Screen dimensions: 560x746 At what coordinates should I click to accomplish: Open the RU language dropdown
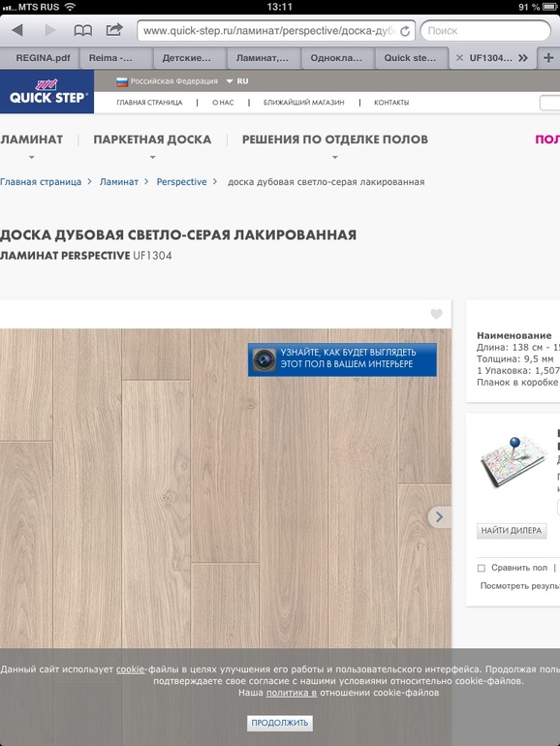[x=237, y=81]
